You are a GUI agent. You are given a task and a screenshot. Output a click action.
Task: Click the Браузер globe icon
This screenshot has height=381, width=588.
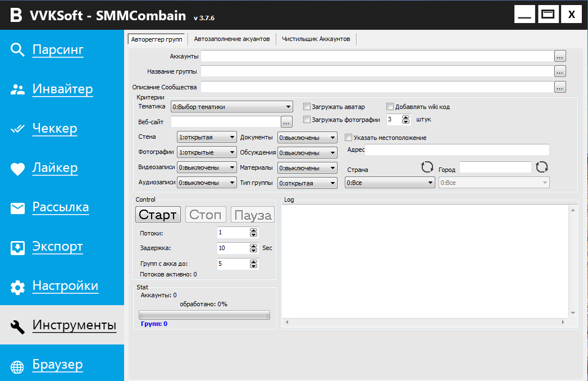pyautogui.click(x=17, y=367)
